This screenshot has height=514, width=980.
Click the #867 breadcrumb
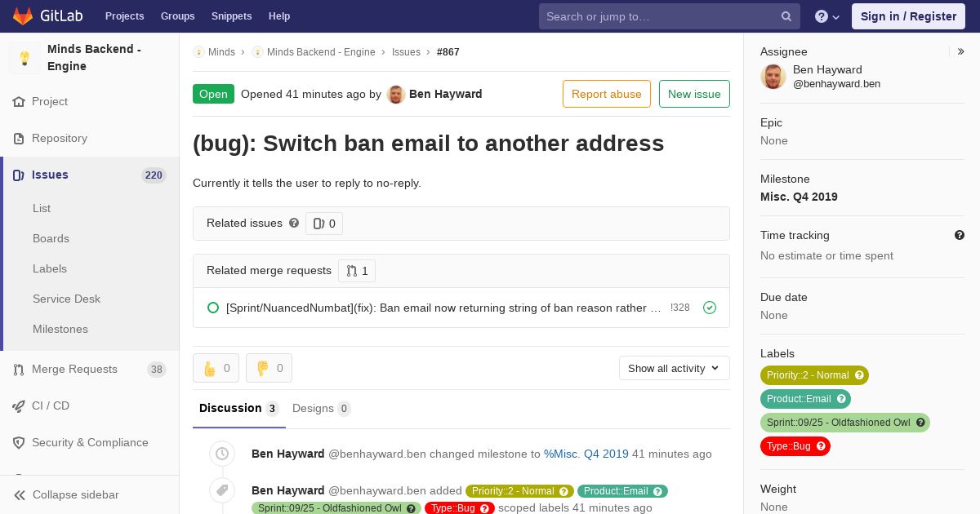(448, 52)
